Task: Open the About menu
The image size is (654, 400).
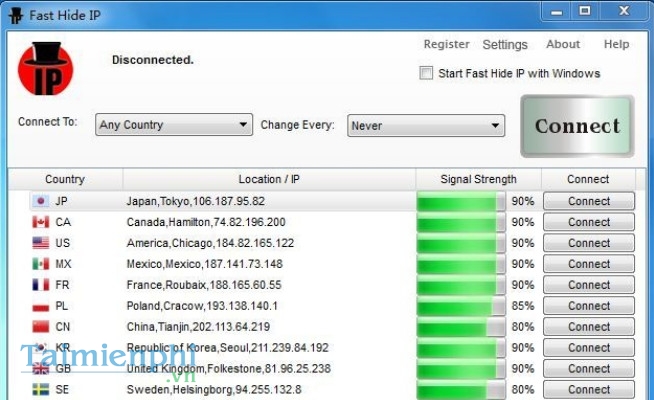Action: 563,44
